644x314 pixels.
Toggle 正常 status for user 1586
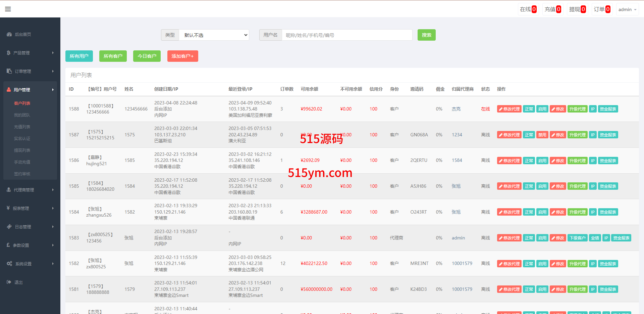pyautogui.click(x=529, y=161)
